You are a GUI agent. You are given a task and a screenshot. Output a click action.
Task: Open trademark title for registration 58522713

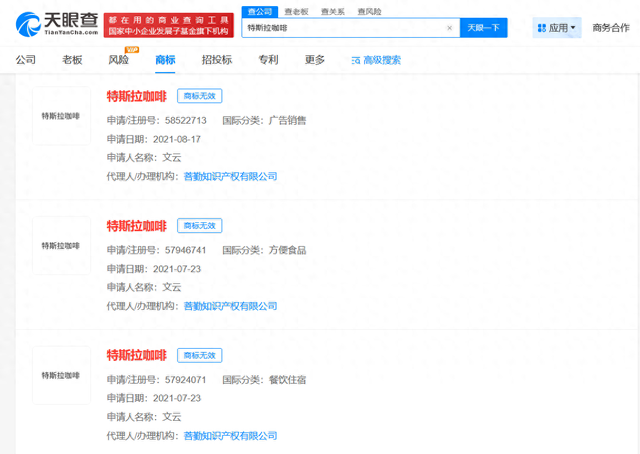pyautogui.click(x=137, y=96)
